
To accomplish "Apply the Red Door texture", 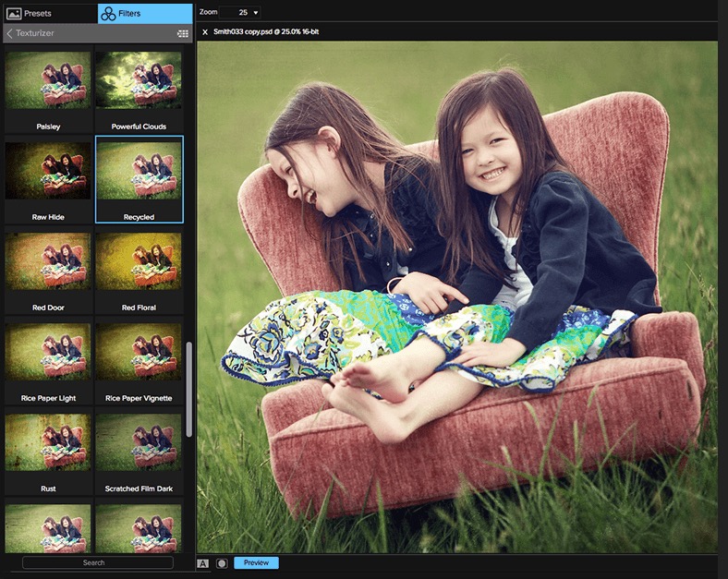I will coord(48,262).
